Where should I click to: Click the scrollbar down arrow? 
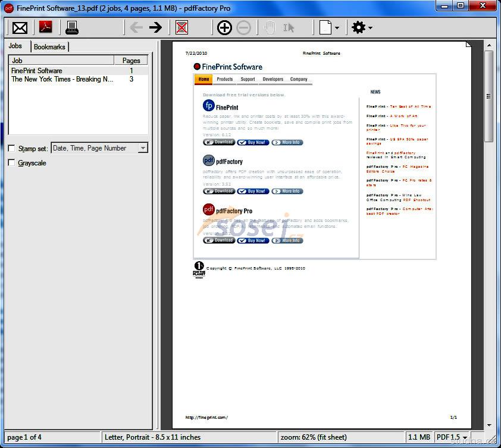click(x=489, y=425)
